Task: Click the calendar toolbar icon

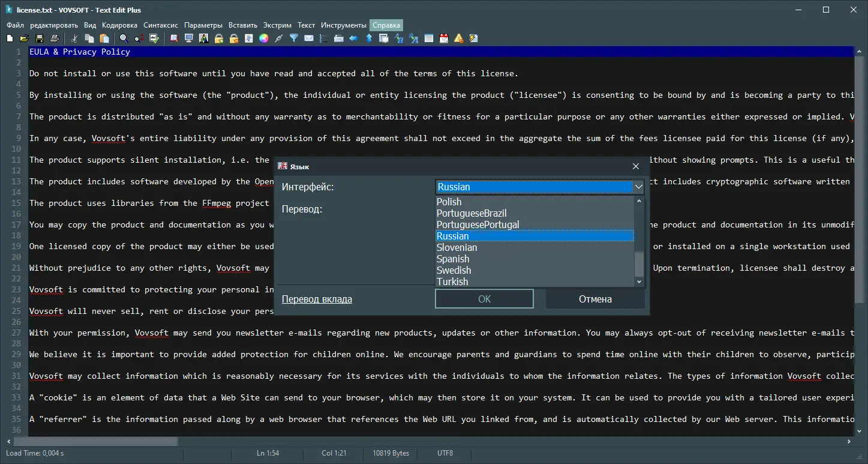Action: pyautogui.click(x=444, y=38)
